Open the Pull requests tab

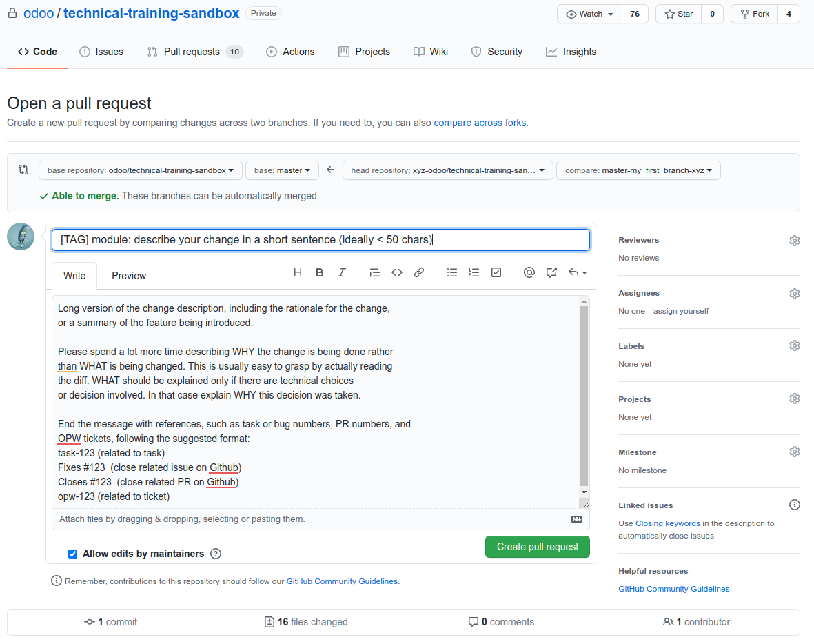click(x=195, y=52)
